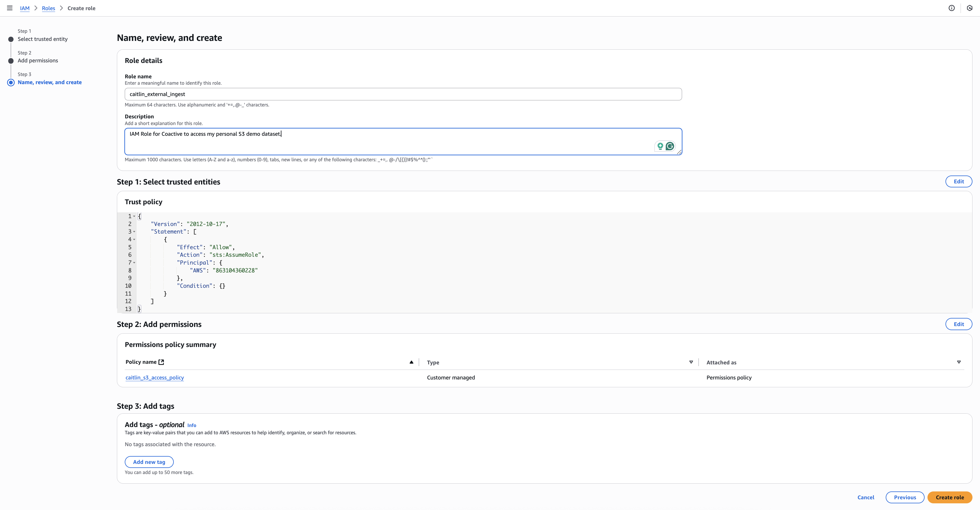
Task: Click the info panel icon in header
Action: pos(952,8)
